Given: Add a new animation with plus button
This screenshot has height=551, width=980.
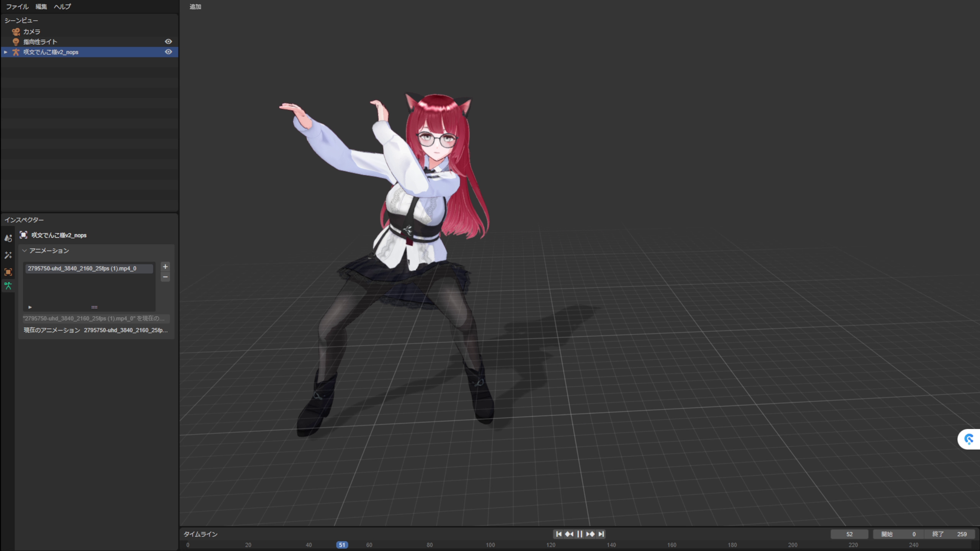Looking at the screenshot, I should (x=165, y=267).
